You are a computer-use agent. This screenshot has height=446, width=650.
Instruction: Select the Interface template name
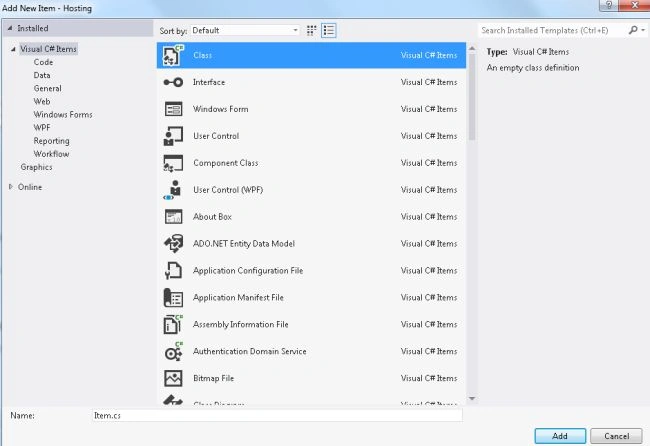click(209, 82)
